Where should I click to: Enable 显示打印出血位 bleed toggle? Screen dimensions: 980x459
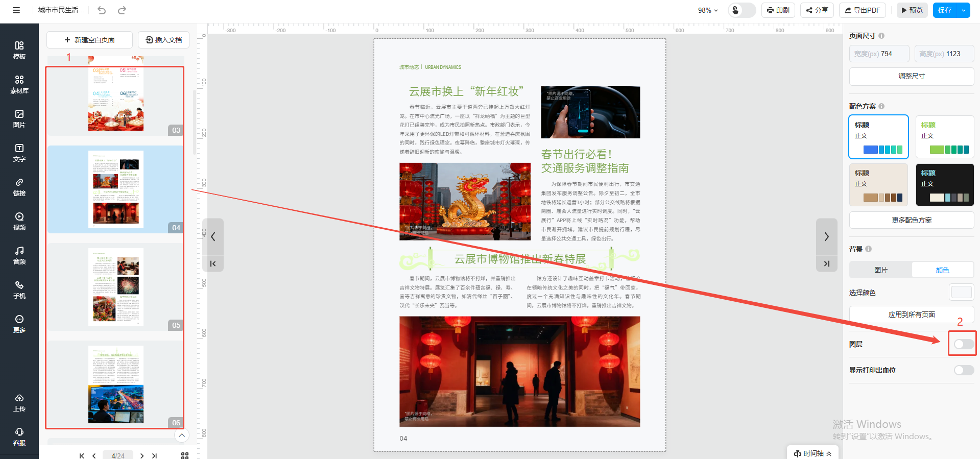[x=963, y=370]
